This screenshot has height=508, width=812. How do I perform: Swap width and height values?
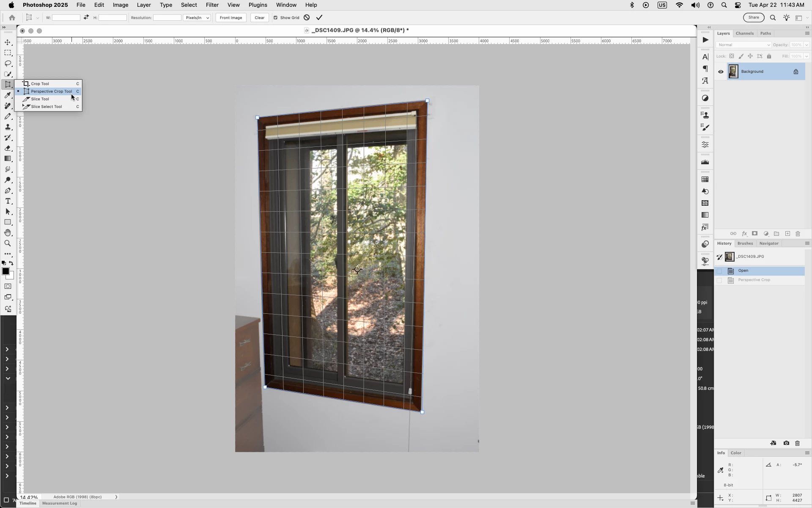point(86,17)
